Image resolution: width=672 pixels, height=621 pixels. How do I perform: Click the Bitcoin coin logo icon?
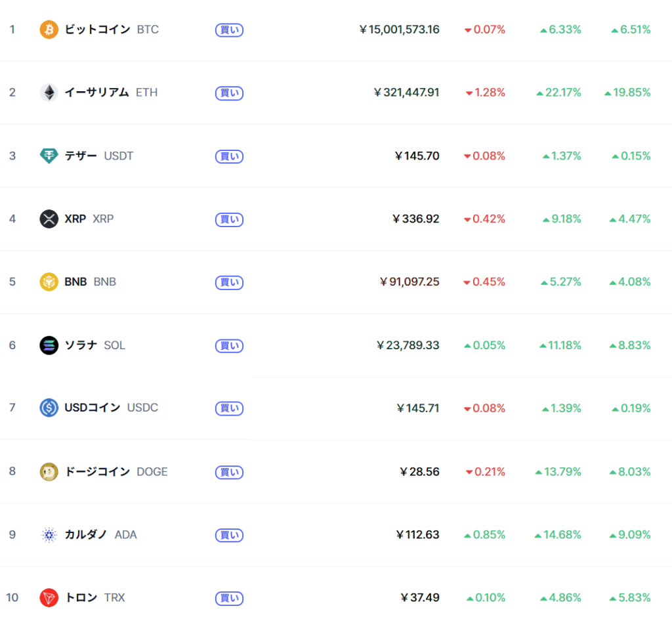[x=49, y=30]
